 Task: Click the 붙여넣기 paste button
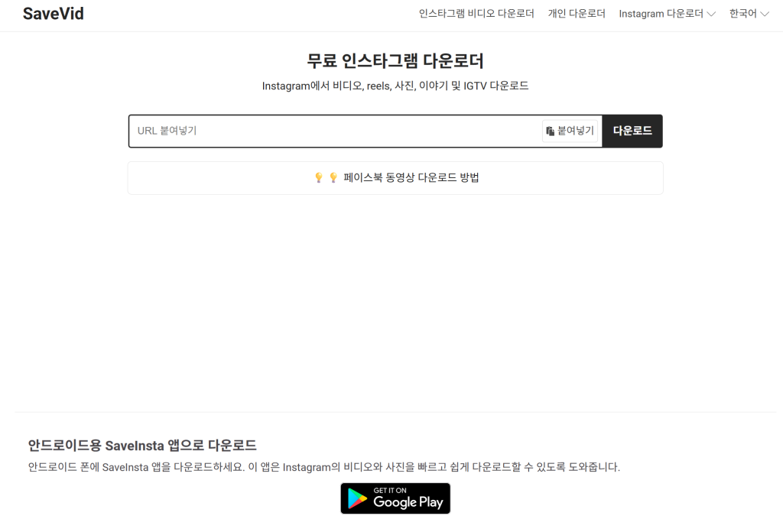pos(570,131)
